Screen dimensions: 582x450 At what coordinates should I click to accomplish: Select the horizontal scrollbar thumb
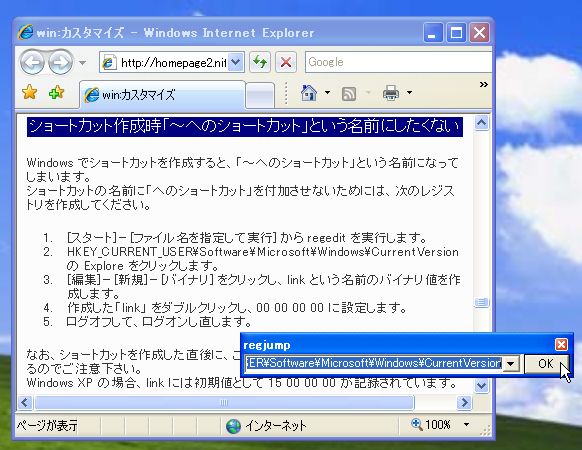[224, 402]
